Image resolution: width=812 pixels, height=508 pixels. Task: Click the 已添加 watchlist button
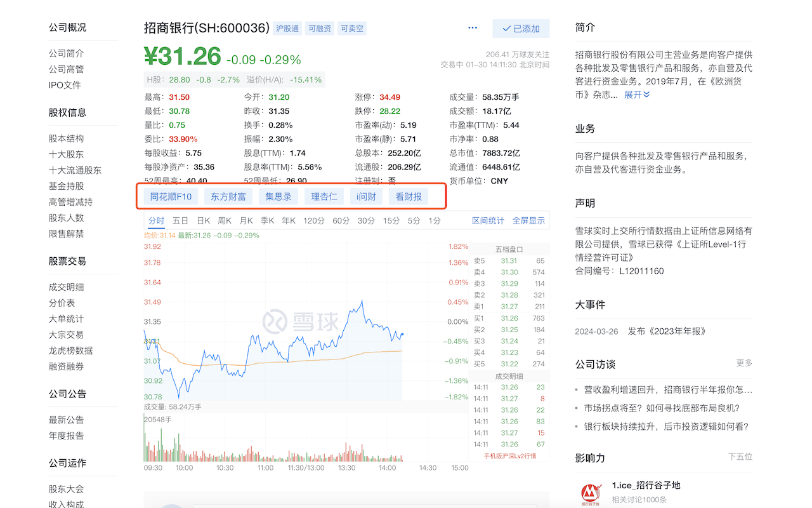click(521, 29)
